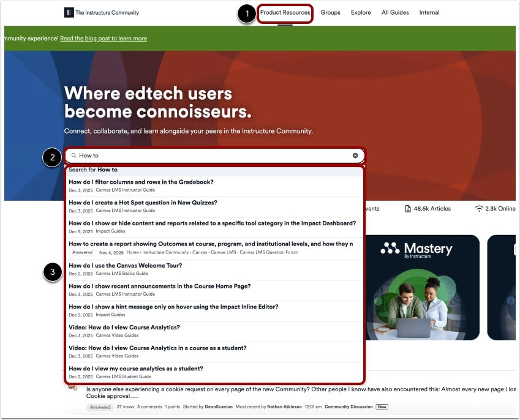
Task: Click the Instructure Community logo icon
Action: [69, 13]
